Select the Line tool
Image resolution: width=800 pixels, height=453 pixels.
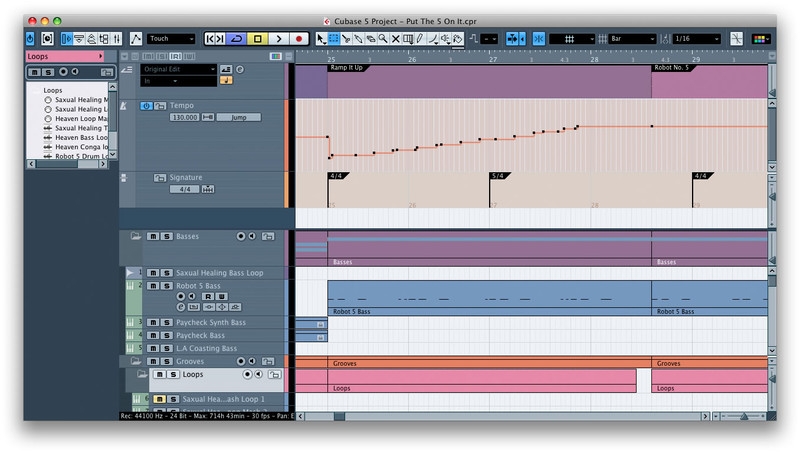(x=433, y=39)
